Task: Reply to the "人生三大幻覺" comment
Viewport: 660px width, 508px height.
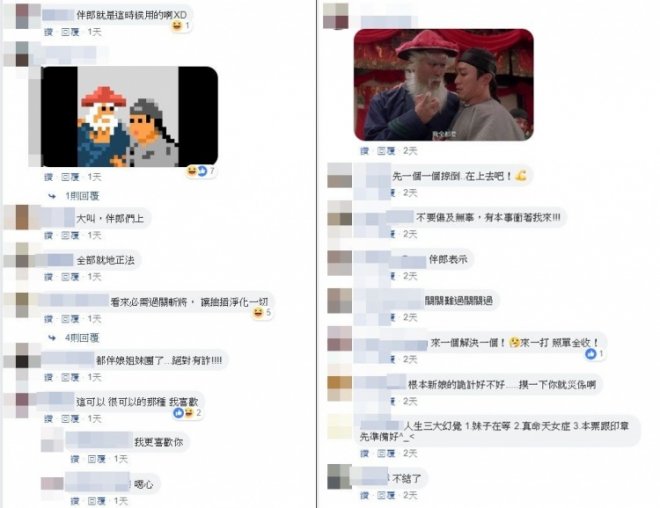Action: 386,453
